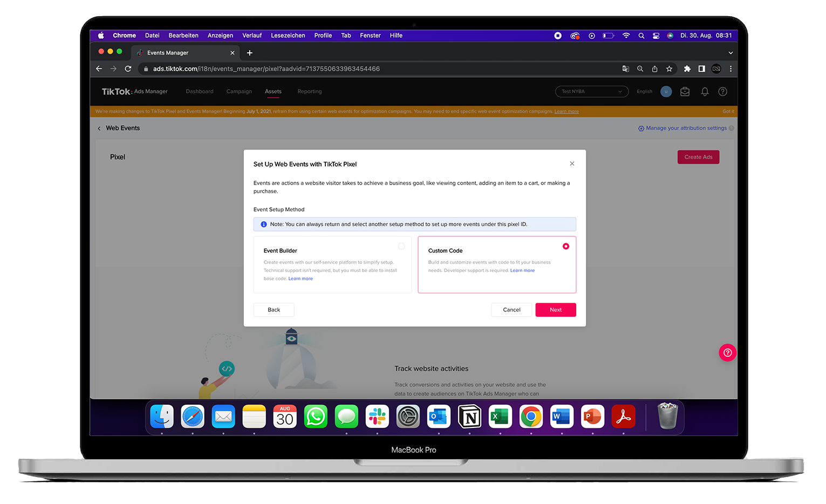Image resolution: width=826 pixels, height=504 pixels.
Task: Bookmark this page with star icon
Action: tap(669, 69)
